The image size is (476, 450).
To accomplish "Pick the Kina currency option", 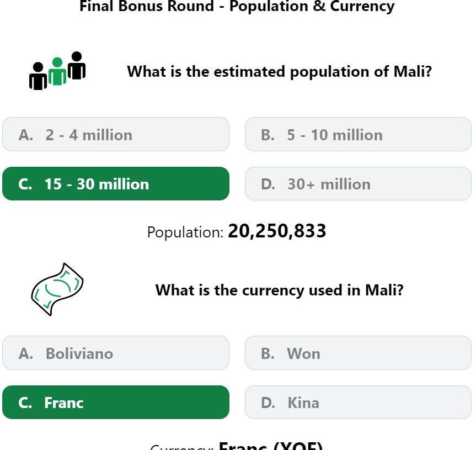I will coord(358,403).
